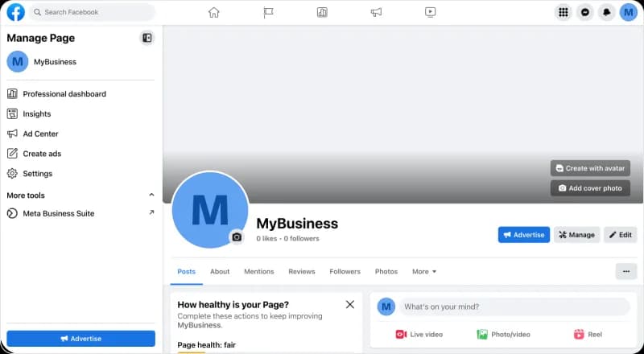
Task: Collapse the More tools section
Action: pos(151,195)
